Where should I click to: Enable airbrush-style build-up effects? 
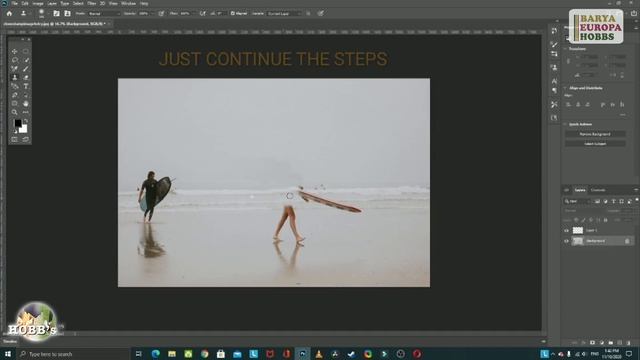coord(202,13)
